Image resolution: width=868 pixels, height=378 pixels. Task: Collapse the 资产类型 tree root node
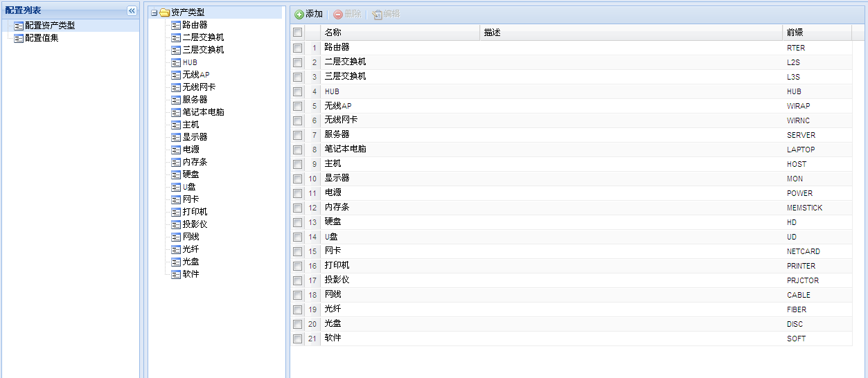[x=154, y=12]
